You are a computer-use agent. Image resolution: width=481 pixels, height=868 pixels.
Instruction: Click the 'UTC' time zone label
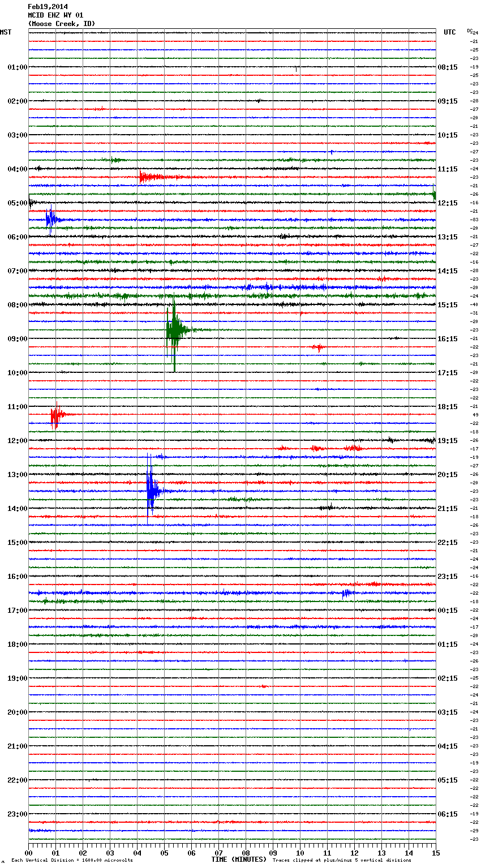[x=450, y=32]
